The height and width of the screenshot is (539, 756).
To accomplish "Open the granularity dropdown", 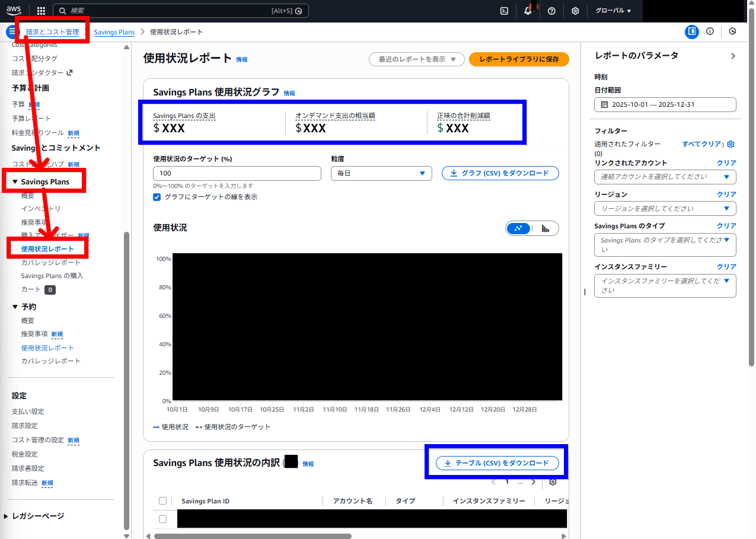I will 381,173.
